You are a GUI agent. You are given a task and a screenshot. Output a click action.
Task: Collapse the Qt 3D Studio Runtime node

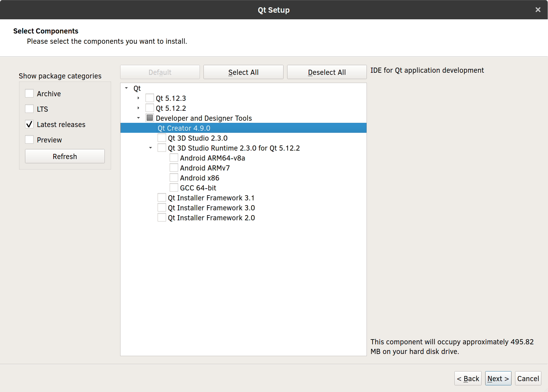pyautogui.click(x=151, y=148)
